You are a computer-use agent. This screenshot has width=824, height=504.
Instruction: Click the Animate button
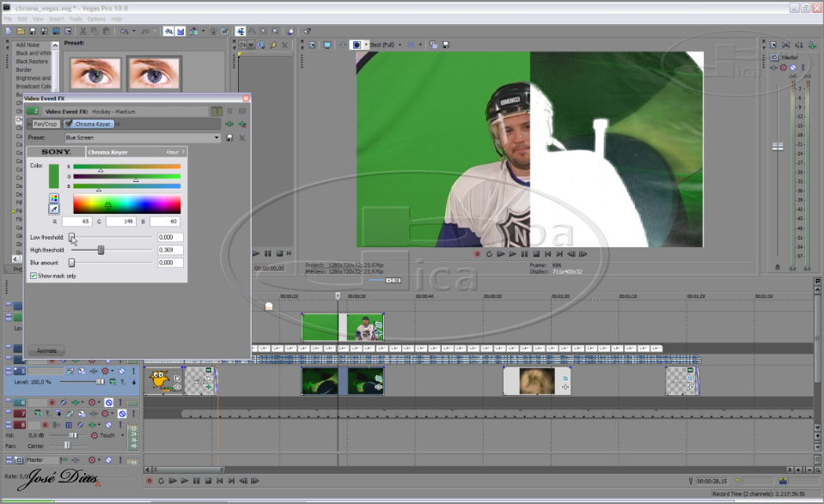pyautogui.click(x=46, y=350)
